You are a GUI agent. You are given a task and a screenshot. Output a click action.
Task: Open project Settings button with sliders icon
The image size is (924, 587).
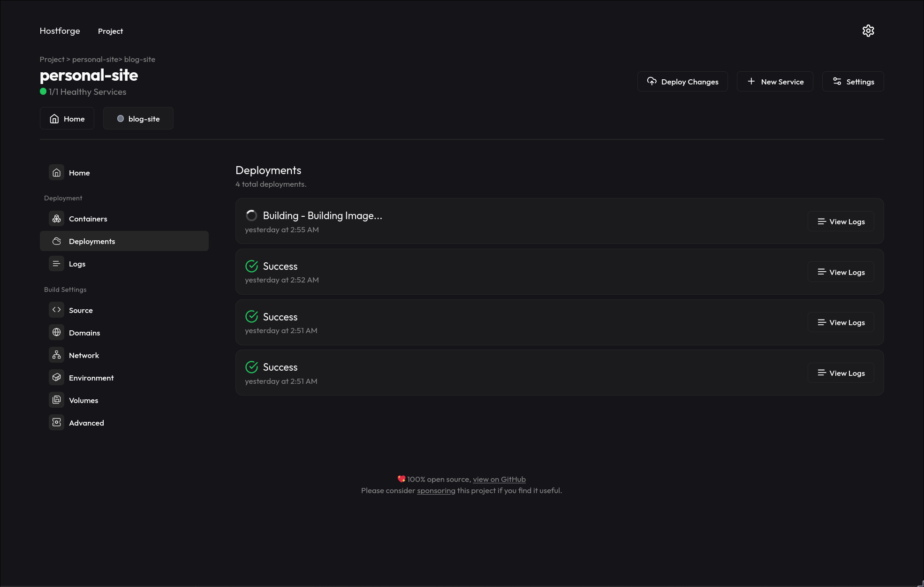coord(853,82)
